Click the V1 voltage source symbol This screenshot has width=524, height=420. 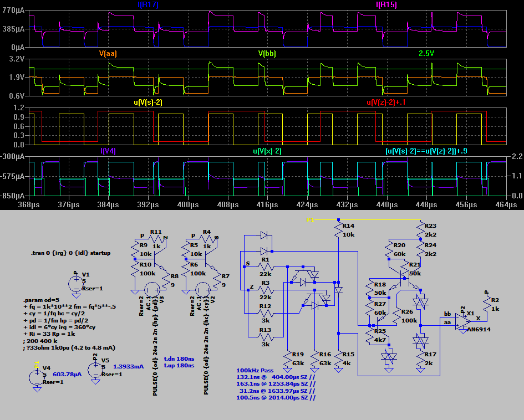(x=75, y=284)
